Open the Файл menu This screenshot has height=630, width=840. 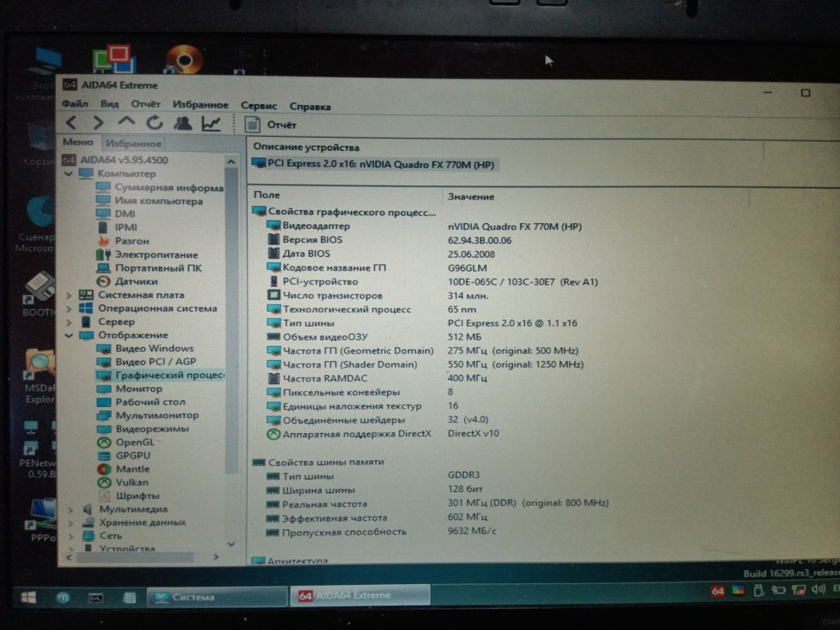pos(75,103)
